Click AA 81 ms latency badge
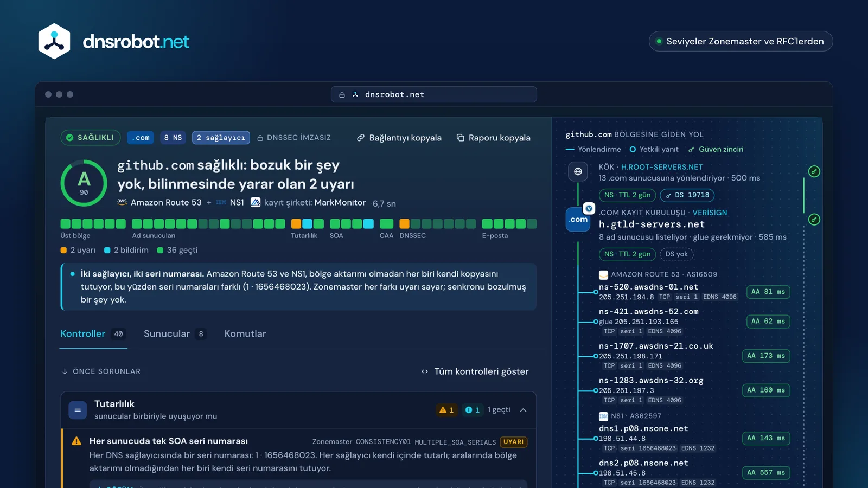This screenshot has height=488, width=868. pos(768,292)
